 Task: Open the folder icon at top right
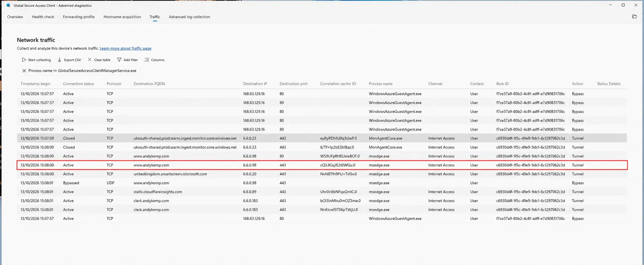point(634,16)
